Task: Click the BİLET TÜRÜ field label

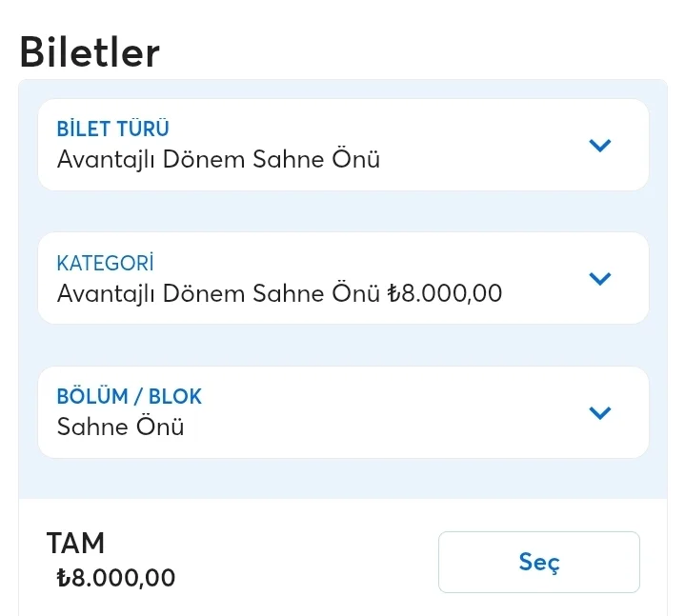Action: tap(113, 129)
